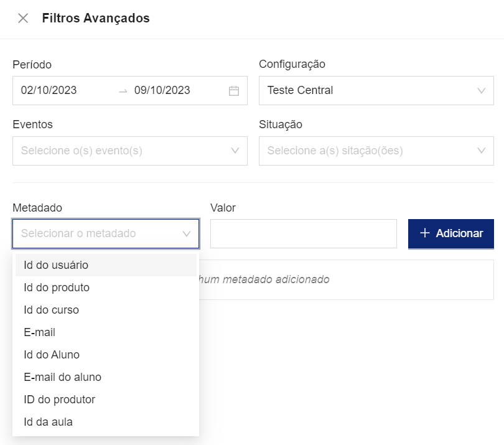
Task: Click the start date 02/10/2023 field
Action: tap(49, 90)
